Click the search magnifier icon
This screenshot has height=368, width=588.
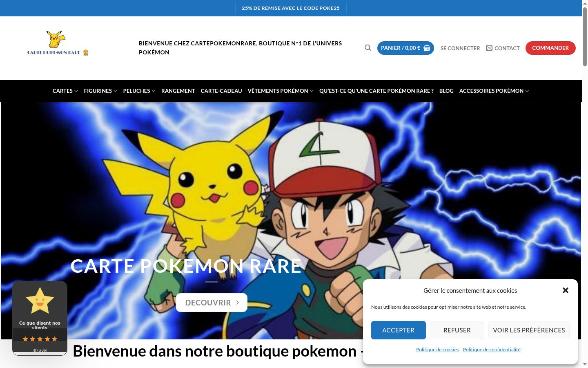(x=368, y=48)
